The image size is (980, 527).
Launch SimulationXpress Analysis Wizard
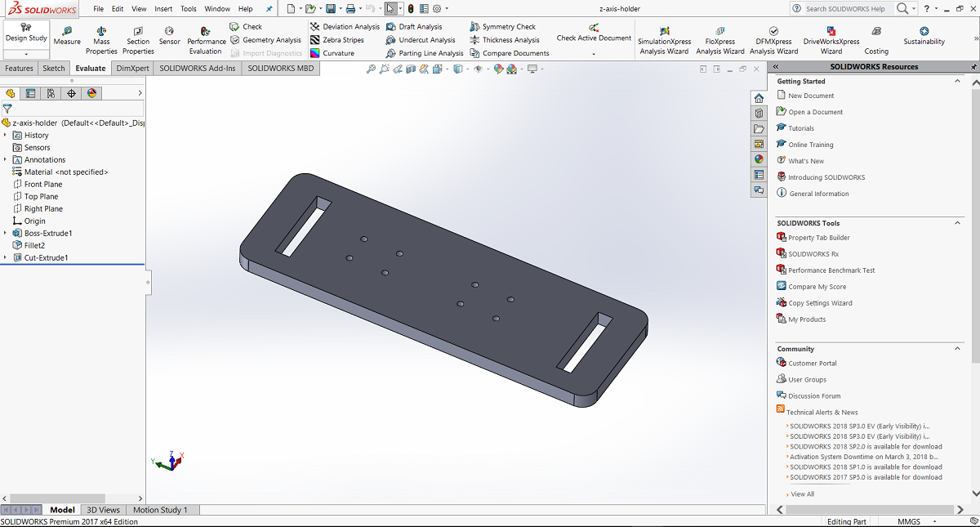(664, 40)
